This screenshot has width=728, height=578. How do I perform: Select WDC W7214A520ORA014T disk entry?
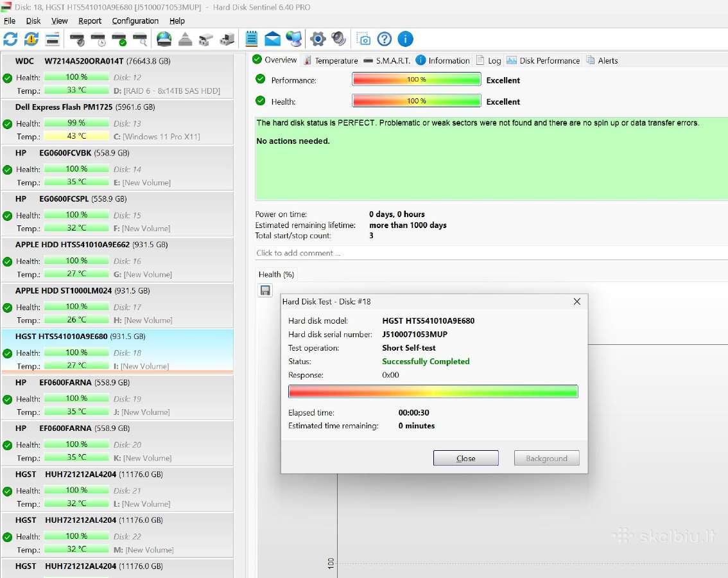point(117,76)
